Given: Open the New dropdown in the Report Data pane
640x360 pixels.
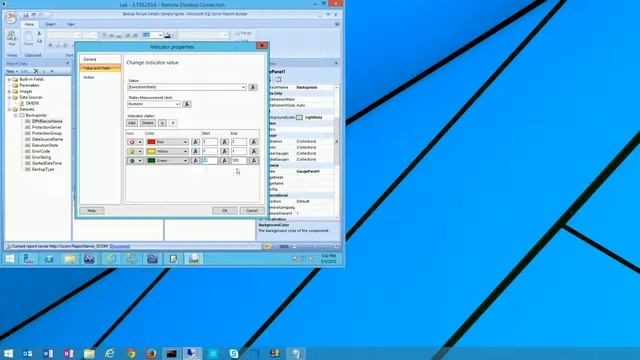Looking at the screenshot, I should point(12,71).
